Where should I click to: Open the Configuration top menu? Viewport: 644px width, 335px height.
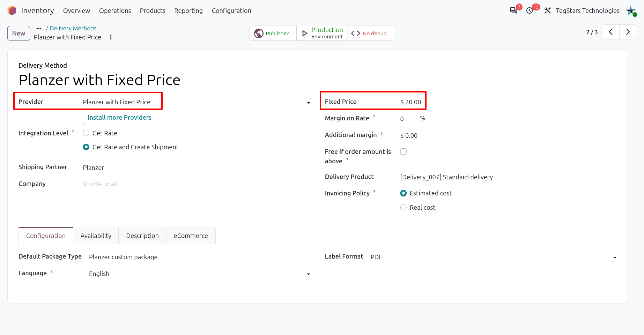click(x=231, y=11)
